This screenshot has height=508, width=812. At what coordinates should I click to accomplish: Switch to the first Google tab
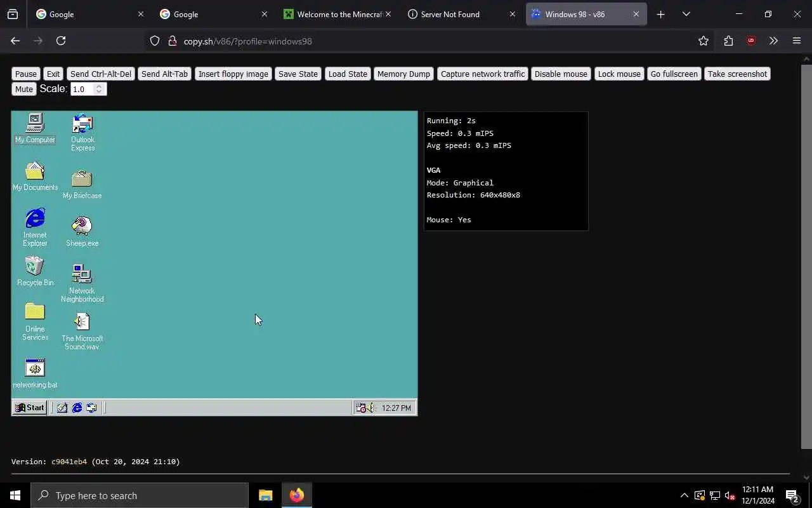pos(88,14)
